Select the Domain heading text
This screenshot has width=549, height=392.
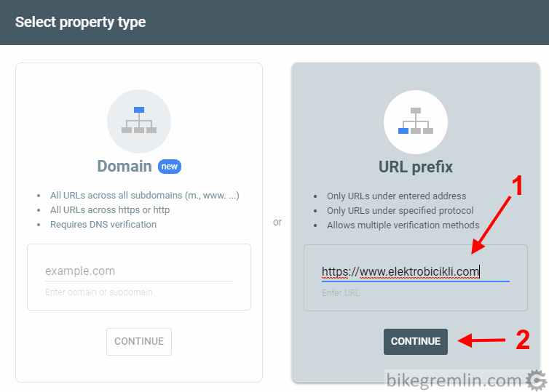[125, 166]
